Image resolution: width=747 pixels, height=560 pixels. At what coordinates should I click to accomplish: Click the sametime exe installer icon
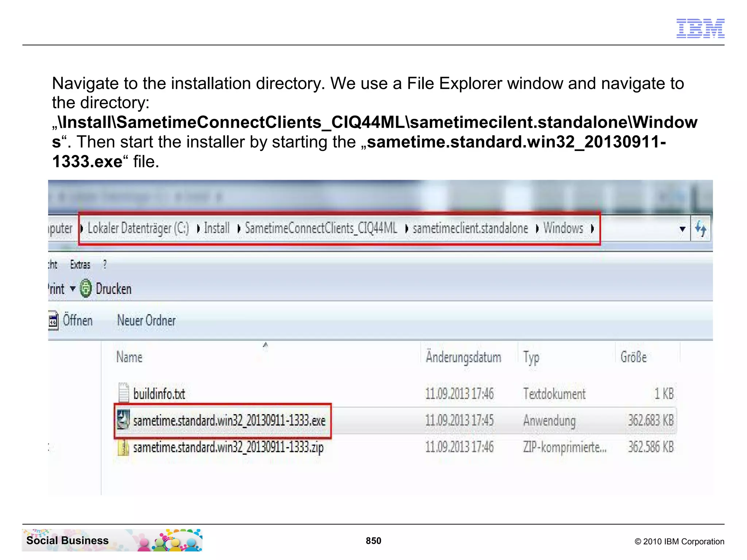click(x=123, y=420)
